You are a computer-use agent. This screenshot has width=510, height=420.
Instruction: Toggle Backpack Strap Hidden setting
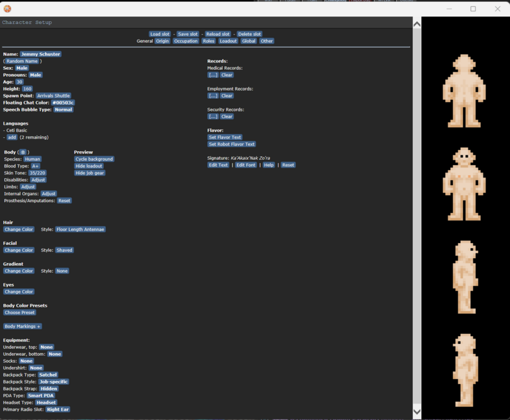(x=48, y=389)
